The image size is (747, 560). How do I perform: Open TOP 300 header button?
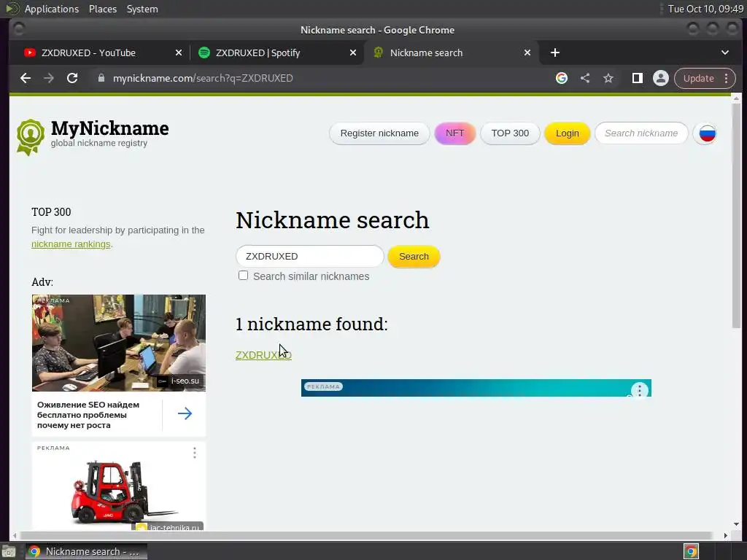[510, 133]
